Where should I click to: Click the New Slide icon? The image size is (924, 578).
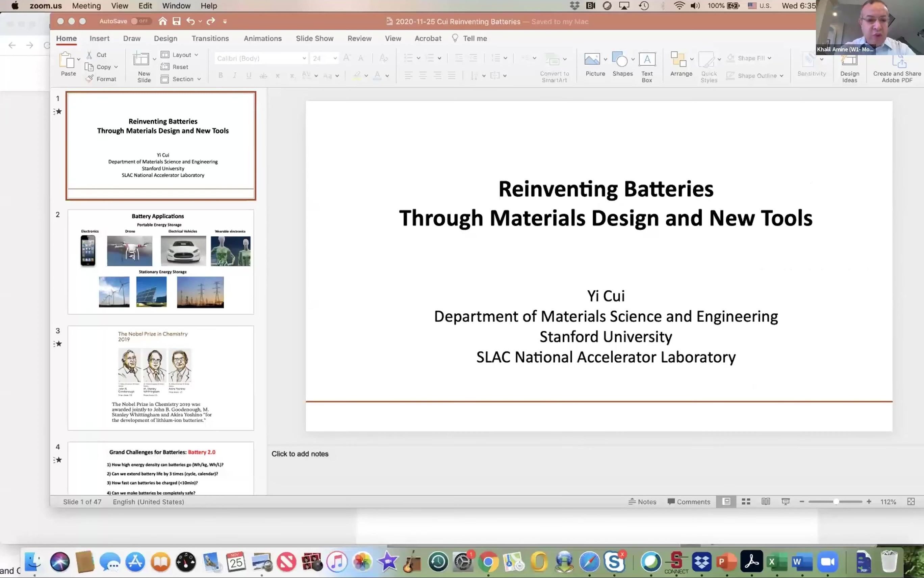(x=141, y=59)
